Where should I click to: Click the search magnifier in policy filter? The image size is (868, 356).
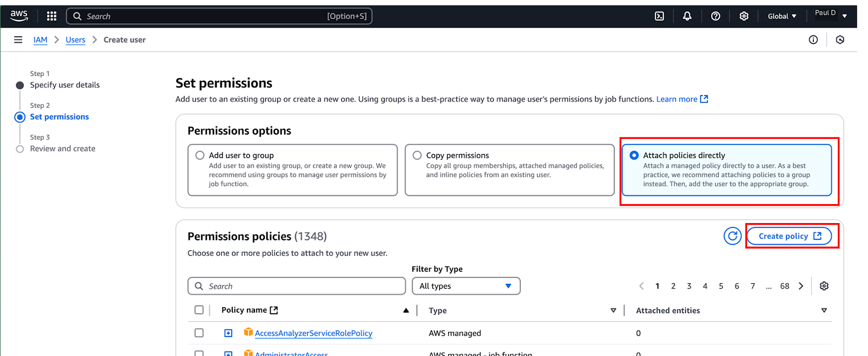(199, 286)
